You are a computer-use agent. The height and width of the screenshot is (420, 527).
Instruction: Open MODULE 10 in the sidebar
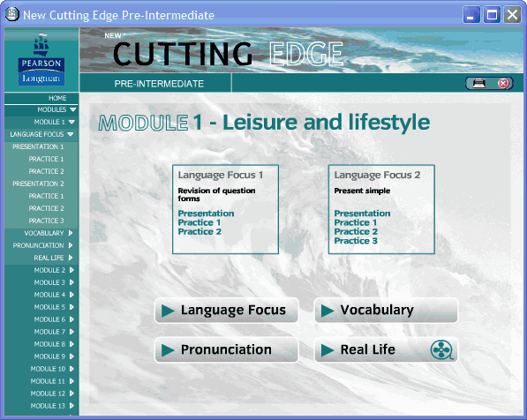(48, 369)
